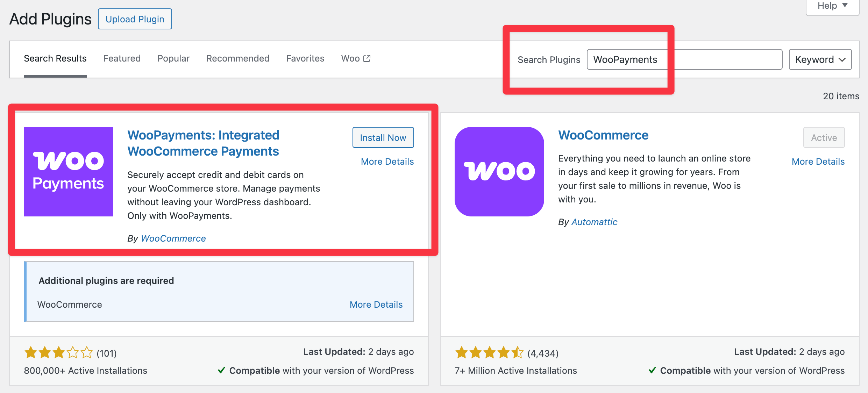
Task: Click the first star of WooPayments rating
Action: 31,352
